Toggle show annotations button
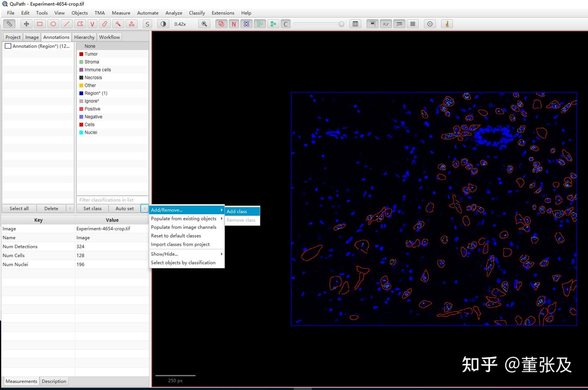Viewport: 588px width, 390px height. pyautogui.click(x=221, y=24)
